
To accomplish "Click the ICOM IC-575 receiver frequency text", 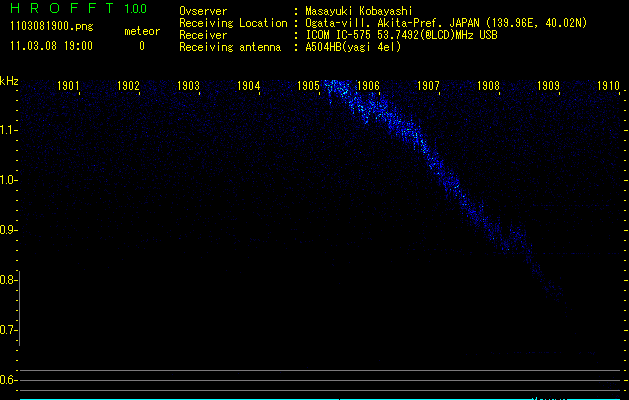I will pyautogui.click(x=402, y=35).
